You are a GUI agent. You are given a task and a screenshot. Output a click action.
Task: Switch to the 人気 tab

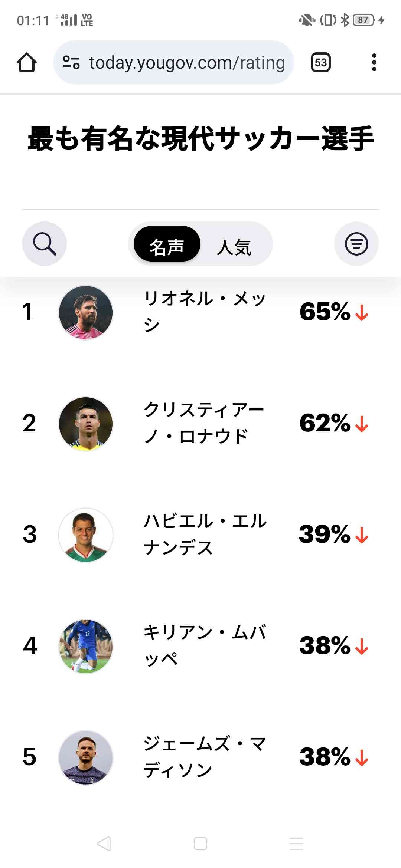tap(234, 247)
